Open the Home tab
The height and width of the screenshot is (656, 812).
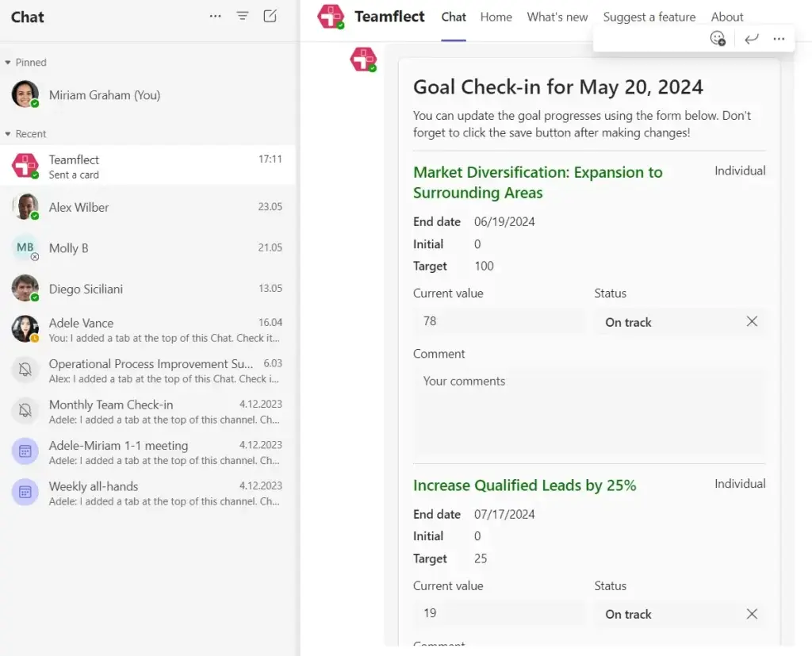click(x=496, y=17)
